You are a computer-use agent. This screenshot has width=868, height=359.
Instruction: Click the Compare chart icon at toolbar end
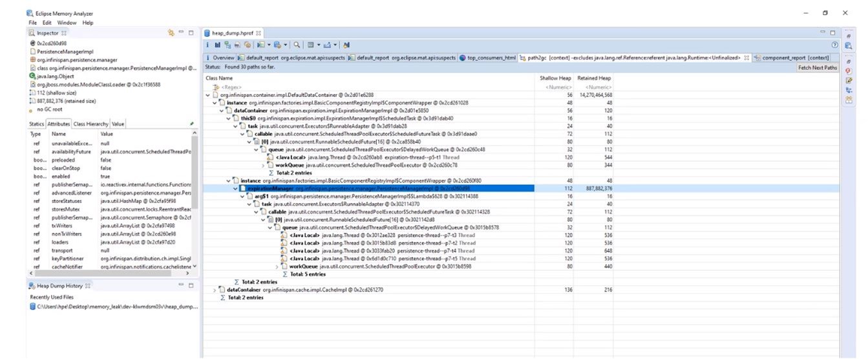(346, 45)
